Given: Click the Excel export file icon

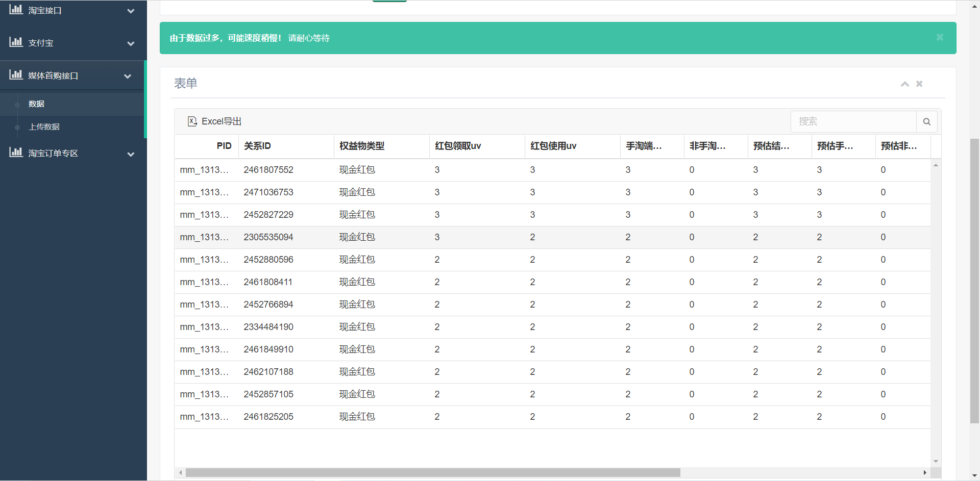Looking at the screenshot, I should (x=192, y=121).
